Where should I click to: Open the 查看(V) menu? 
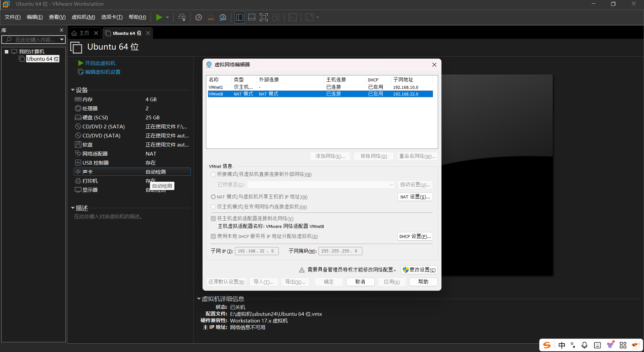(57, 17)
